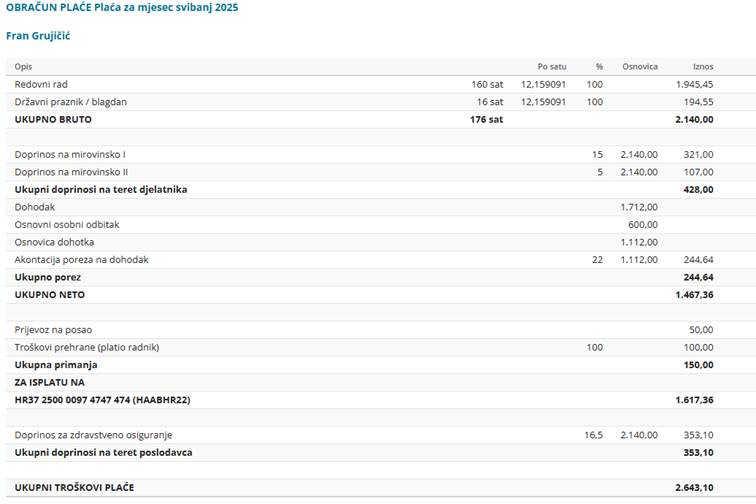Image resolution: width=756 pixels, height=504 pixels.
Task: Click the Po satu column header
Action: click(x=552, y=67)
